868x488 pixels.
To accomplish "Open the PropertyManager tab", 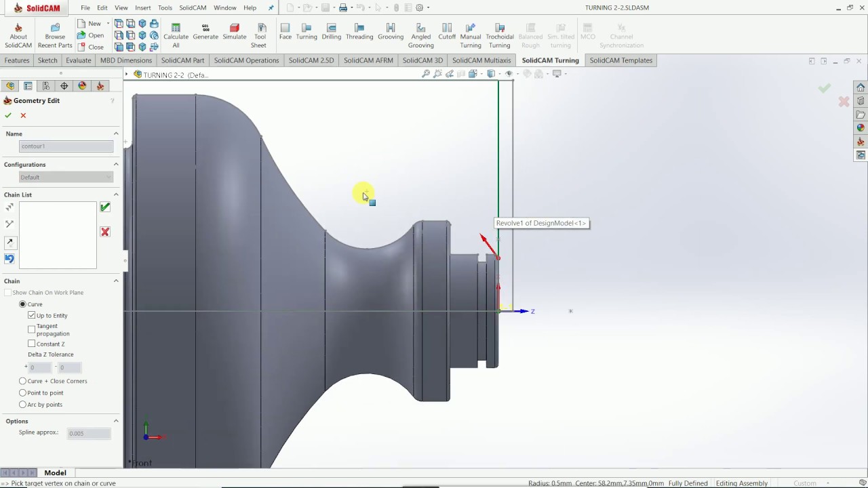I will pos(28,86).
